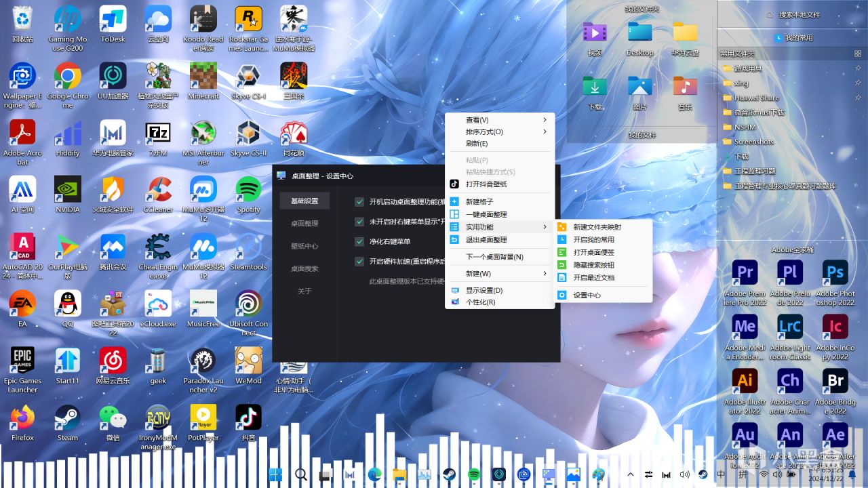Open 桌面搜索 settings tab
The image size is (868, 488).
pos(304,268)
